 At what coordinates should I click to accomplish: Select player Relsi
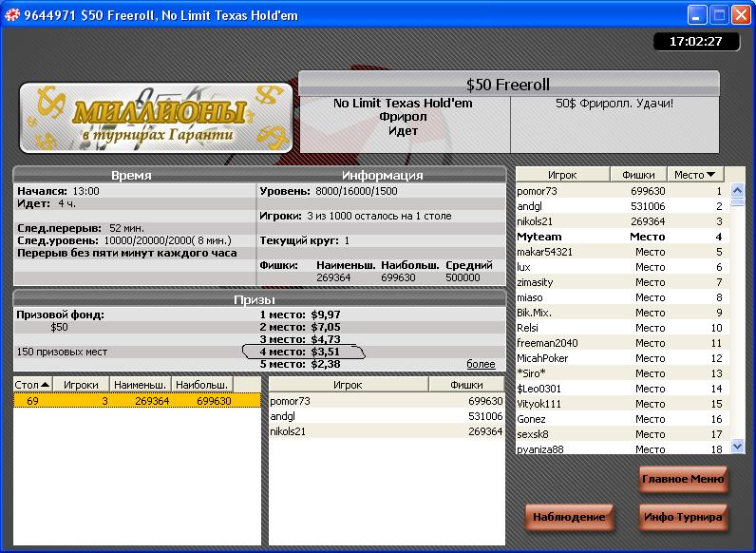pyautogui.click(x=622, y=328)
